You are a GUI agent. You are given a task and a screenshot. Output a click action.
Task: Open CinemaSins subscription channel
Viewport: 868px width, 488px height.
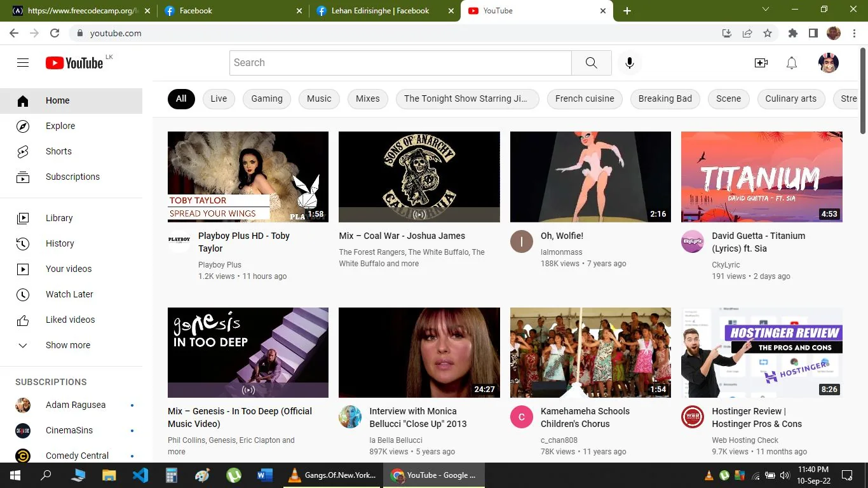click(x=71, y=430)
